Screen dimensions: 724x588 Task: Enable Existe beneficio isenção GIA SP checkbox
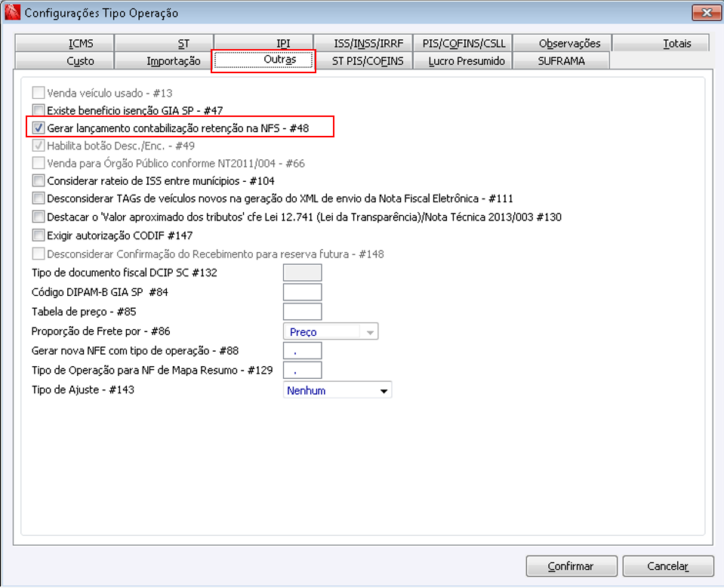pos(39,110)
